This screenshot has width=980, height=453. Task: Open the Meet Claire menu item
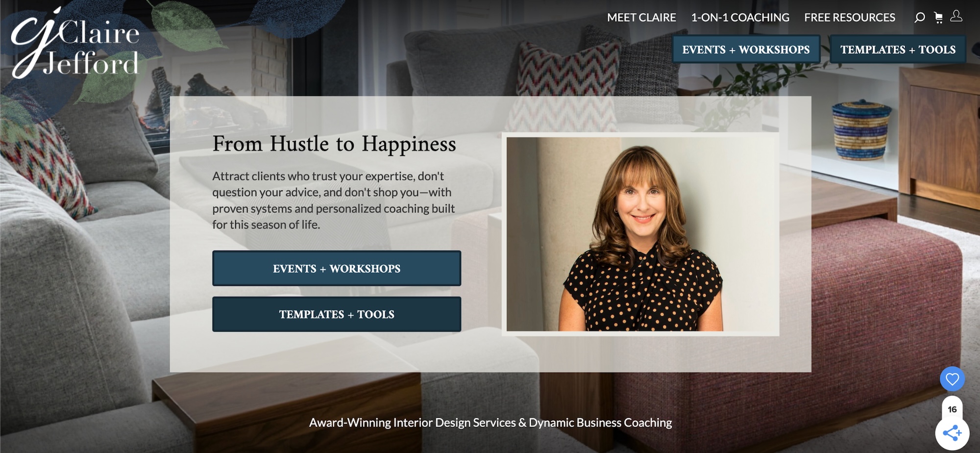(x=641, y=18)
